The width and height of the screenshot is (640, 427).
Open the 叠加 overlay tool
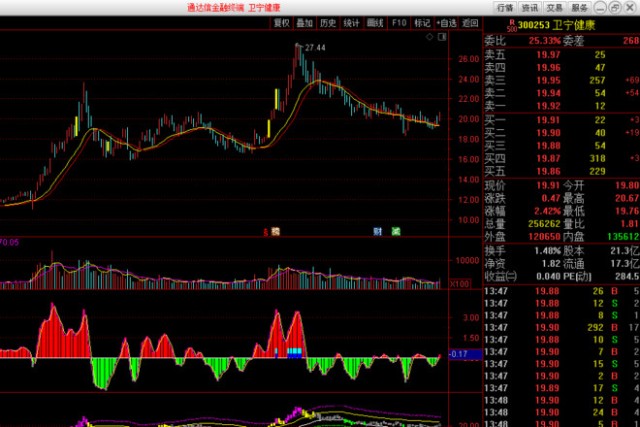[304, 22]
